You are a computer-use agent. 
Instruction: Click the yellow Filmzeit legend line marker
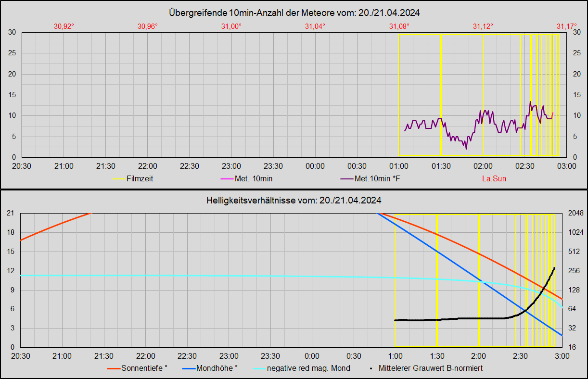click(118, 179)
